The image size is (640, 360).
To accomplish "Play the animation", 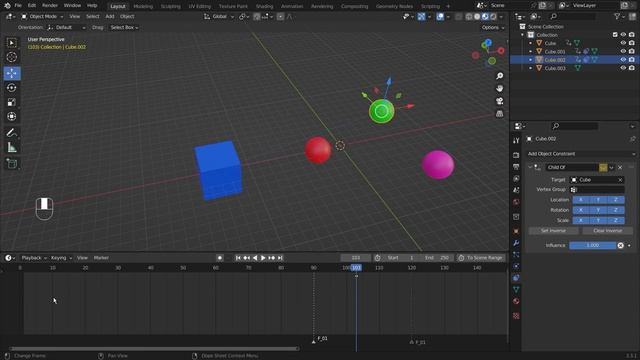I will (263, 258).
